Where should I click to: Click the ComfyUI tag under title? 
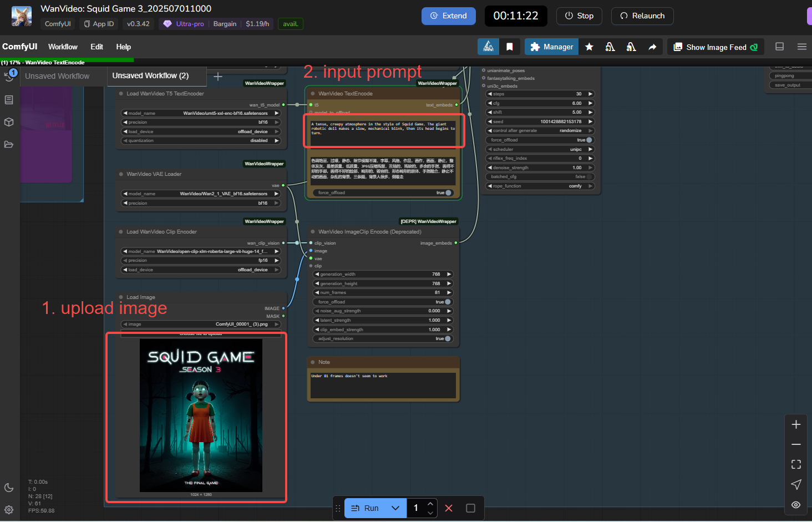(58, 24)
